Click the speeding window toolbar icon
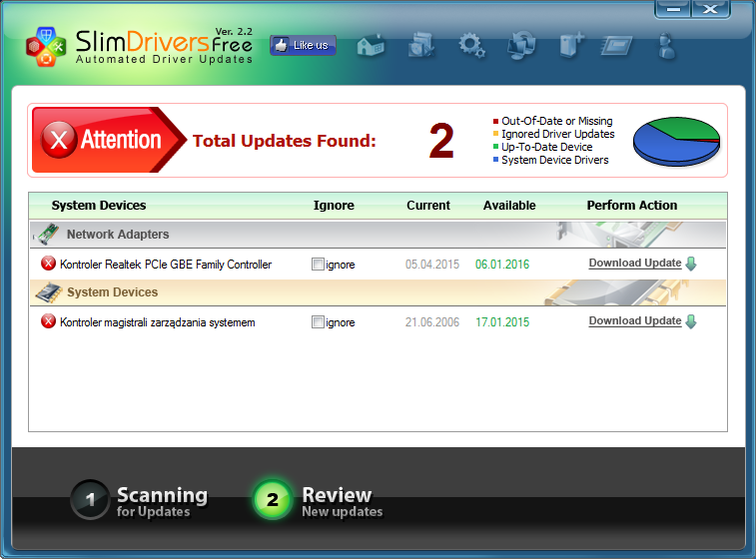The image size is (756, 559). tap(616, 46)
